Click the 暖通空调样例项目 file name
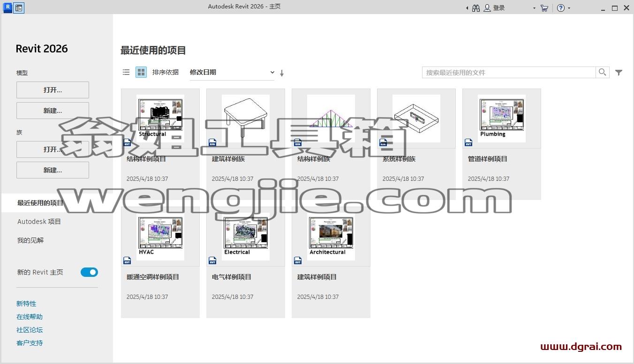This screenshot has width=634, height=364. pyautogui.click(x=153, y=277)
